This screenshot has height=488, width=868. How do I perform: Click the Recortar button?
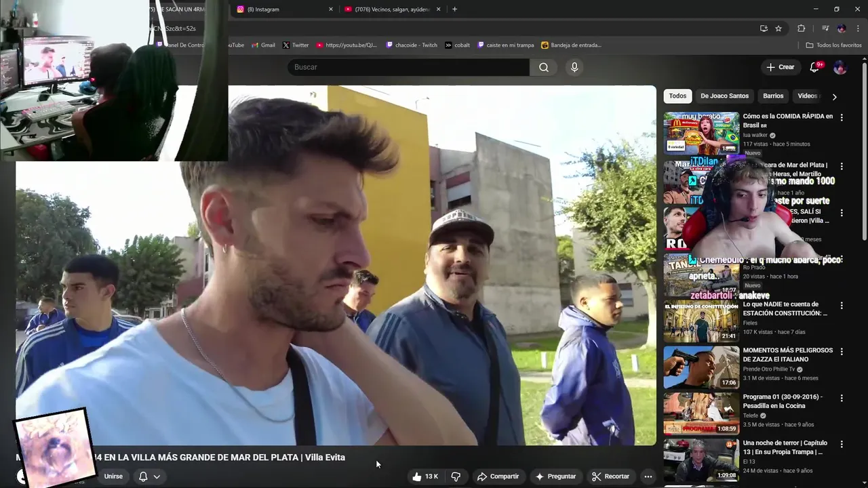[x=610, y=476]
